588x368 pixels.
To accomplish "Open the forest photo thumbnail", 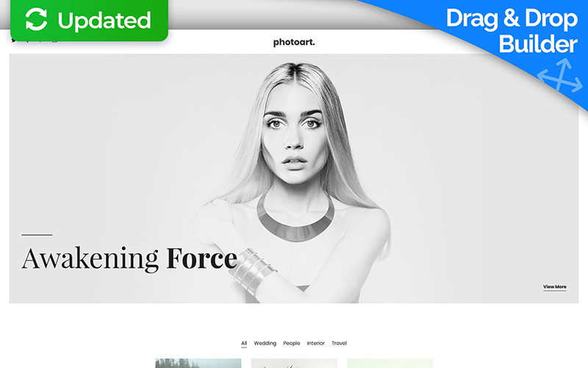I will (198, 363).
